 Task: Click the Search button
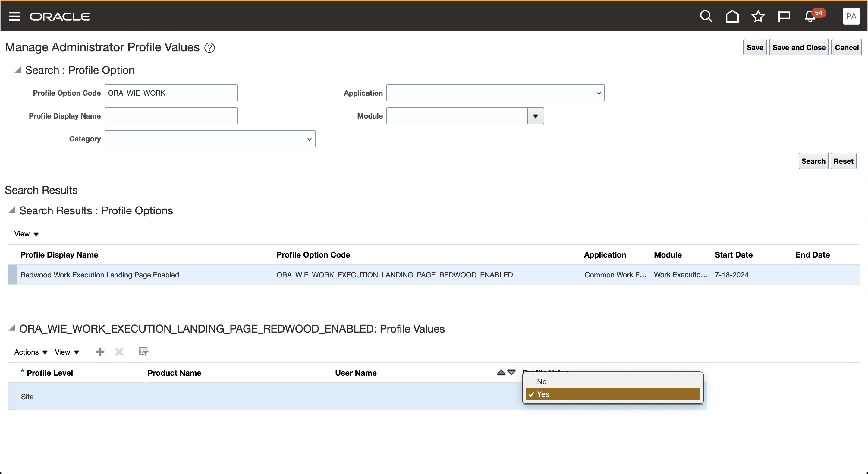click(x=813, y=161)
